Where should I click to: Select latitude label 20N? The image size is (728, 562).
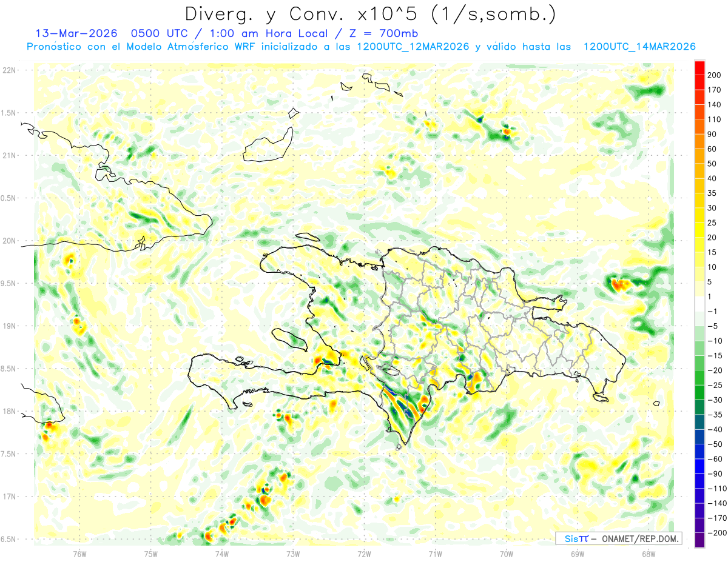click(10, 241)
